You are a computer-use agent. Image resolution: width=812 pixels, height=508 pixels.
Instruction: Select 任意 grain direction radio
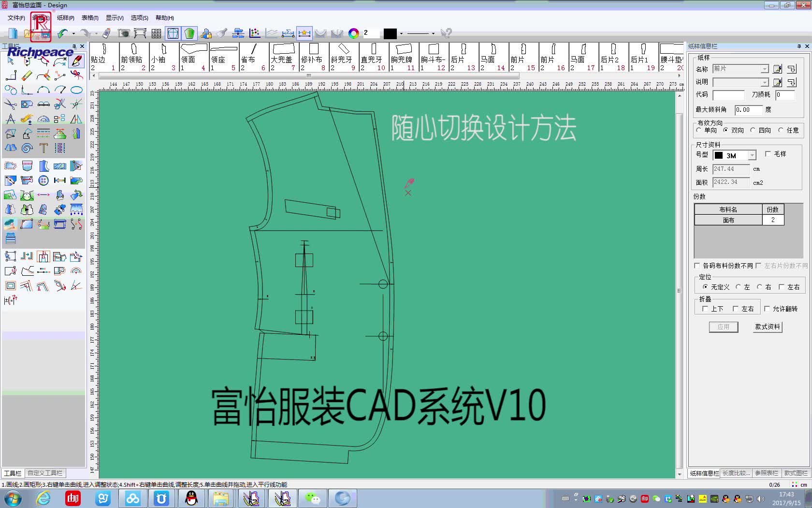point(781,130)
